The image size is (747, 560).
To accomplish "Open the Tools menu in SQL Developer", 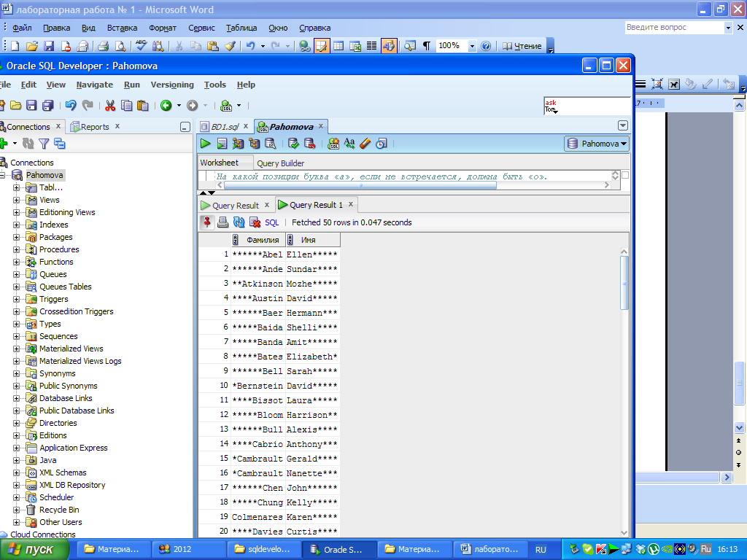I will pos(215,85).
